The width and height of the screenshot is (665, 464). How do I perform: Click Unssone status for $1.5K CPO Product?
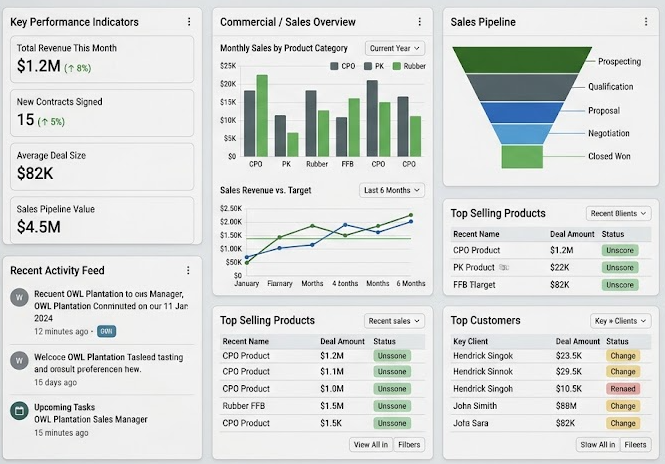click(x=392, y=423)
